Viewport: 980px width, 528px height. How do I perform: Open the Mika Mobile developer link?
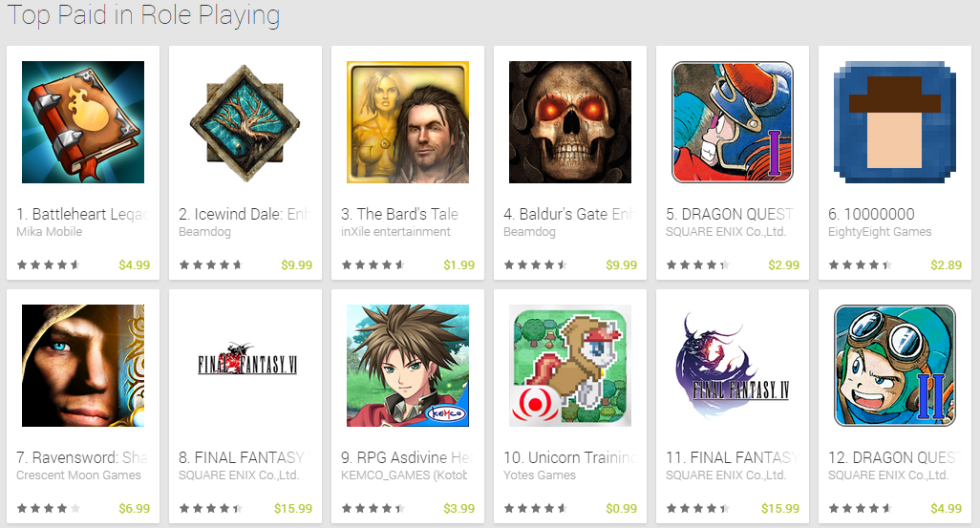(50, 232)
